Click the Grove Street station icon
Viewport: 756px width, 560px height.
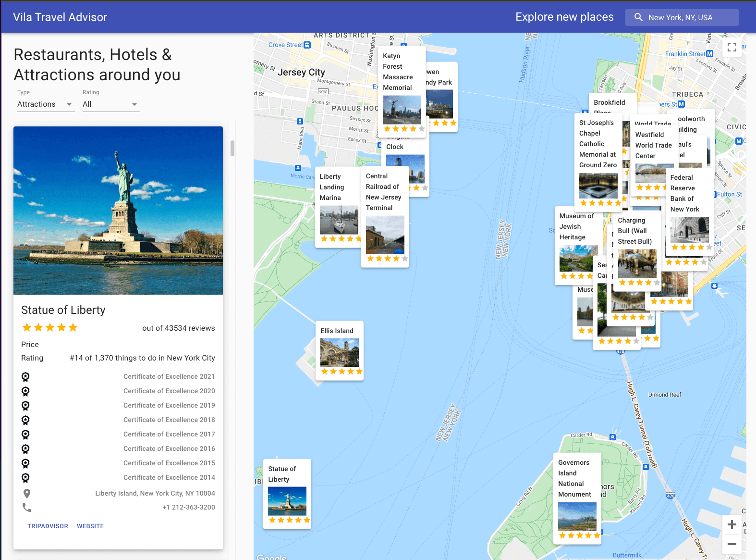click(x=307, y=45)
